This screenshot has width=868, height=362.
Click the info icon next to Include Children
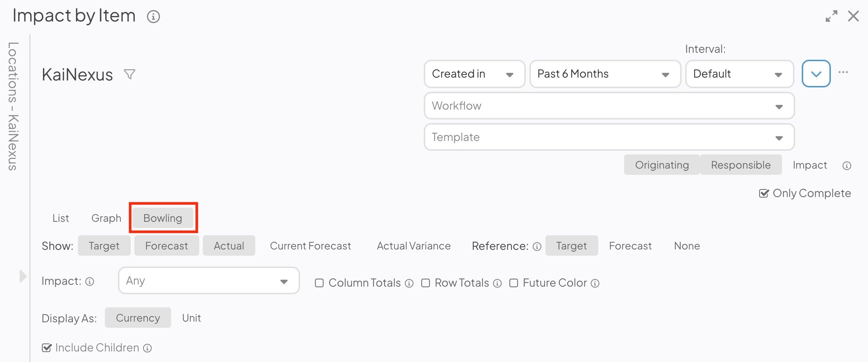(147, 348)
